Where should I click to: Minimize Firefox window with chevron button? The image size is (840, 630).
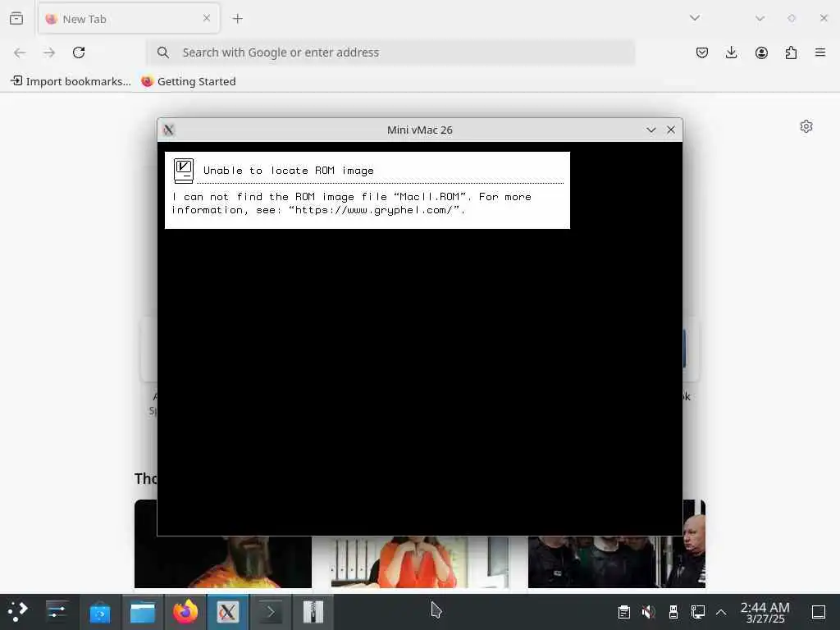pyautogui.click(x=759, y=18)
